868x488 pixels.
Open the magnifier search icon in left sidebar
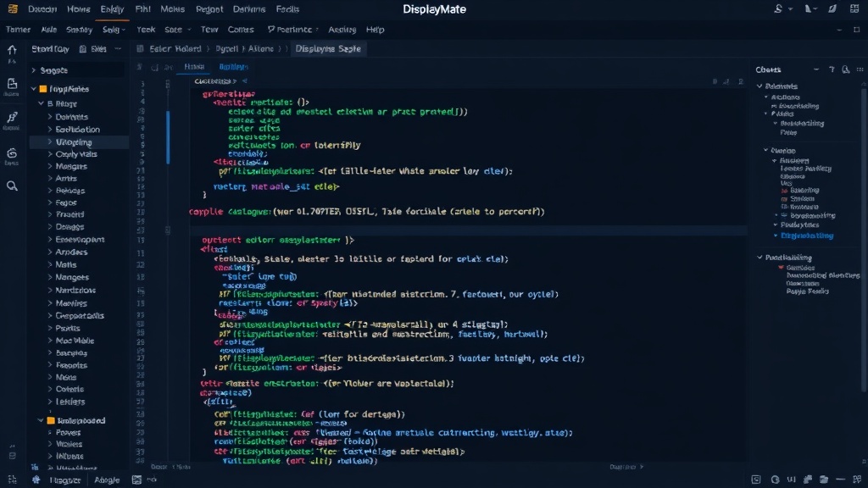click(x=12, y=186)
